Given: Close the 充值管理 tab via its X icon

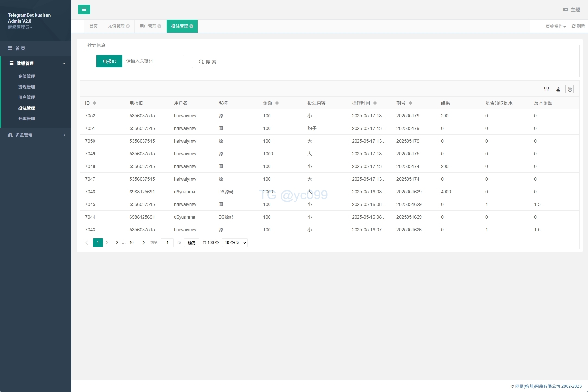Looking at the screenshot, I should pos(128,26).
